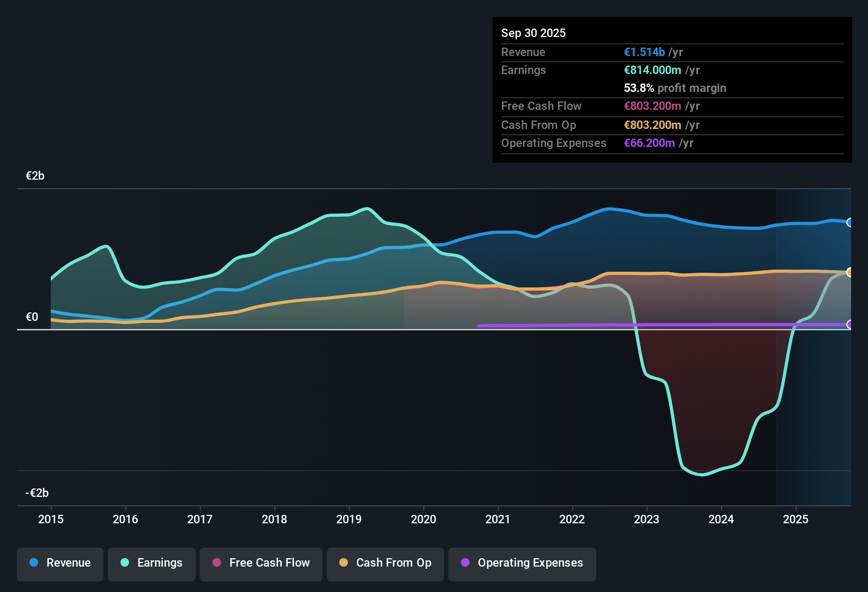Click the orange Cash From Op legend dot

click(344, 563)
